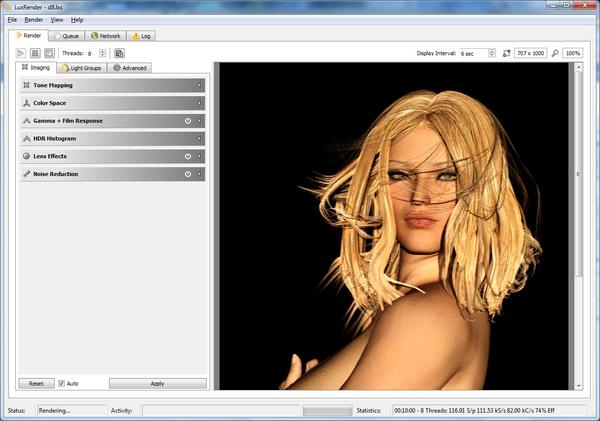The width and height of the screenshot is (600, 421).
Task: Expand the Tone Mapping panel arrow
Action: click(199, 85)
